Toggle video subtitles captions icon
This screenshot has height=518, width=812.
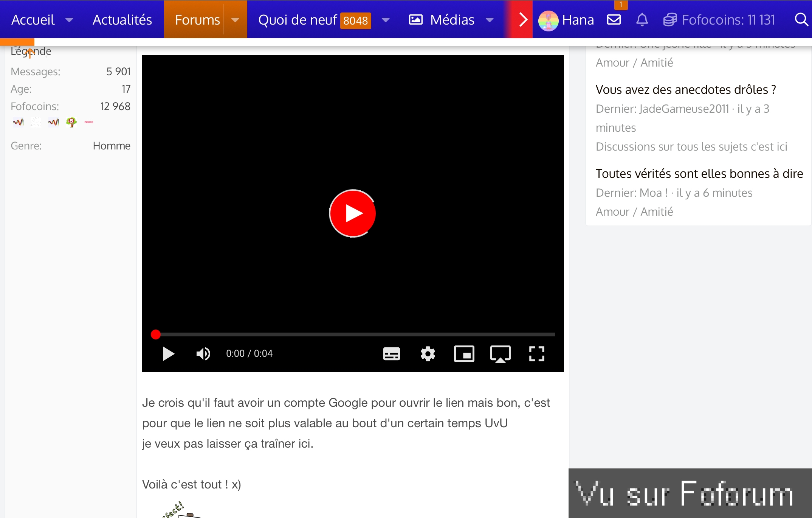(x=391, y=354)
